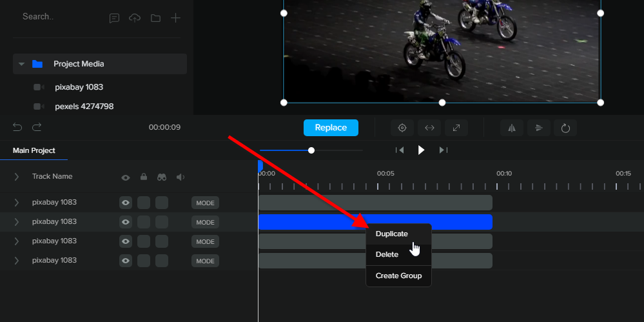Switch to the Main Project tab
The width and height of the screenshot is (644, 322).
[34, 150]
